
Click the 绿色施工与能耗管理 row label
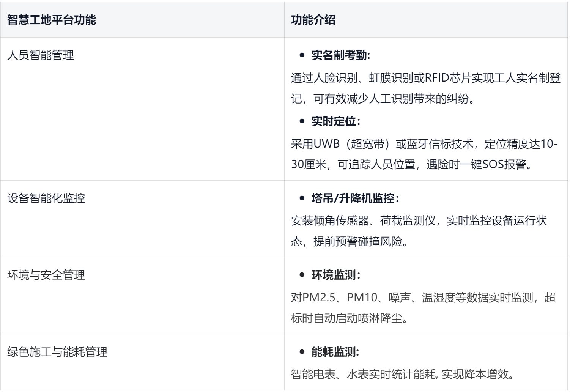57,352
